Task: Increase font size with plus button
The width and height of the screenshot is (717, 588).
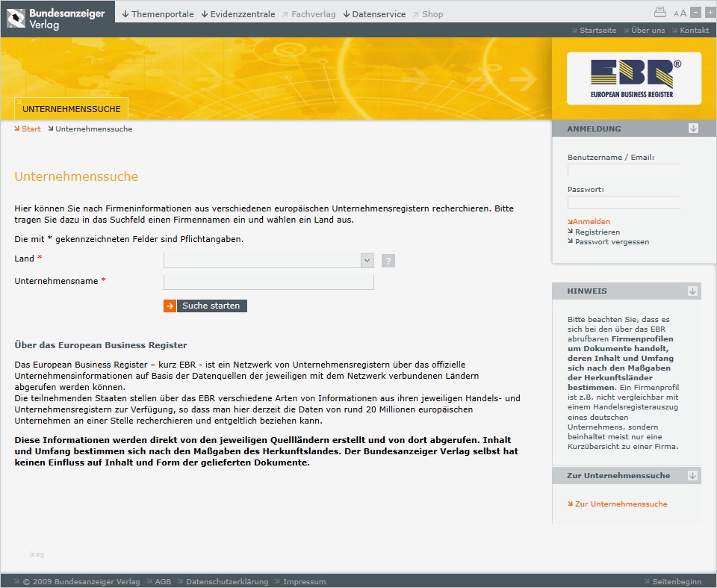Action: pos(710,13)
